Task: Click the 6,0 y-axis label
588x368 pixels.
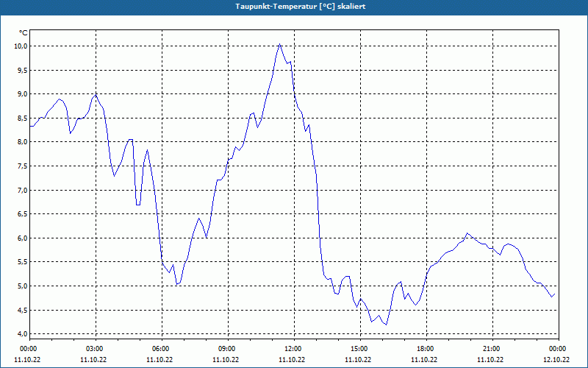Action: pyautogui.click(x=23, y=238)
